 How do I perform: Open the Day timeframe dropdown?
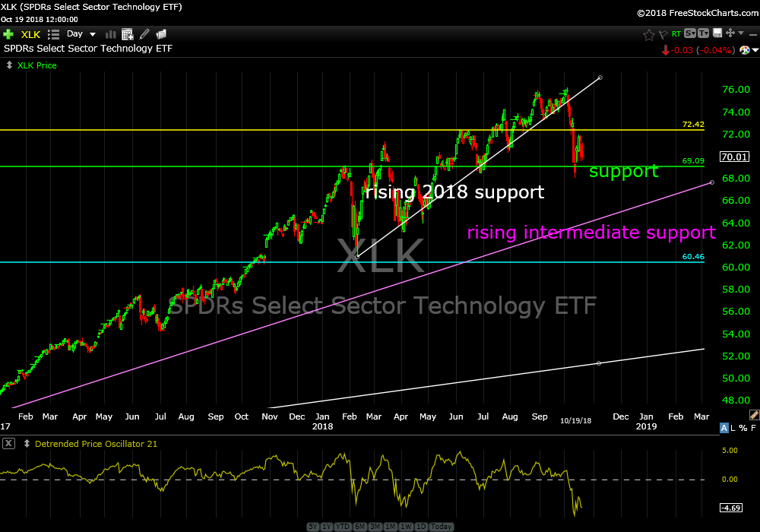pos(81,34)
